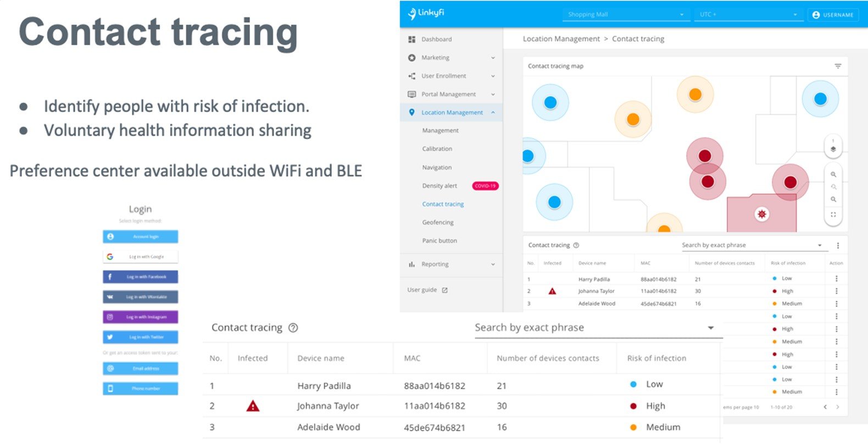Open the Shopping Mall dropdown

point(626,15)
